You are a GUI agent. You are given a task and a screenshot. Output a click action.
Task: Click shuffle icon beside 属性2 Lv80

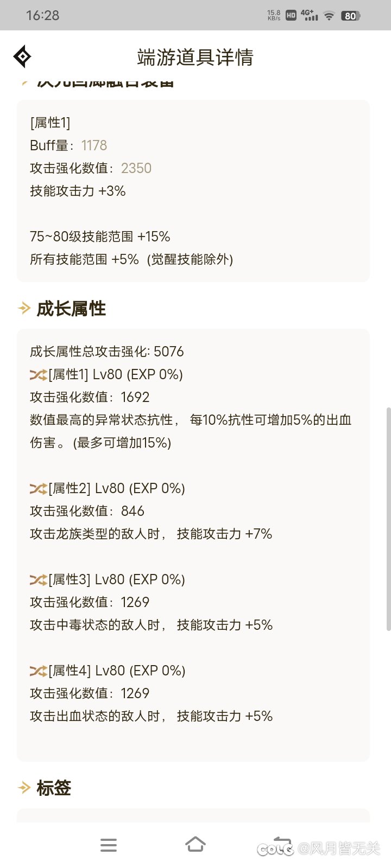(x=38, y=488)
